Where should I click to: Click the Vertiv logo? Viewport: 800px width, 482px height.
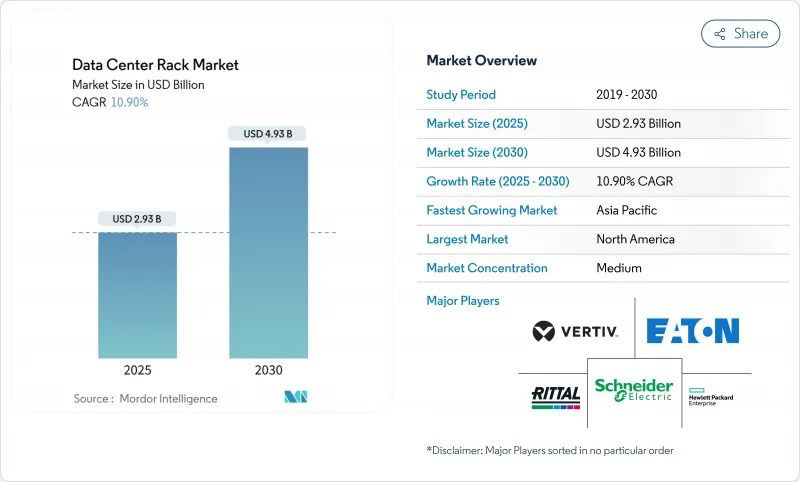[x=575, y=331]
